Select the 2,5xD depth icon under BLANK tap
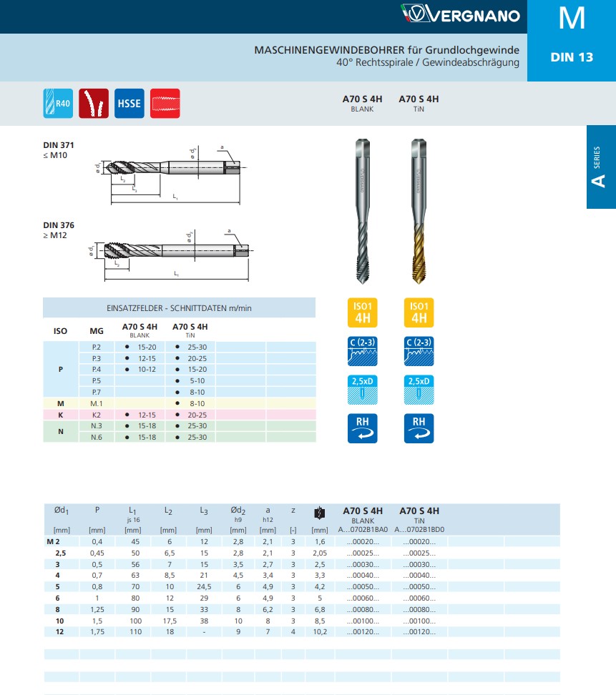Viewport: 616px width, 695px height. (x=362, y=390)
